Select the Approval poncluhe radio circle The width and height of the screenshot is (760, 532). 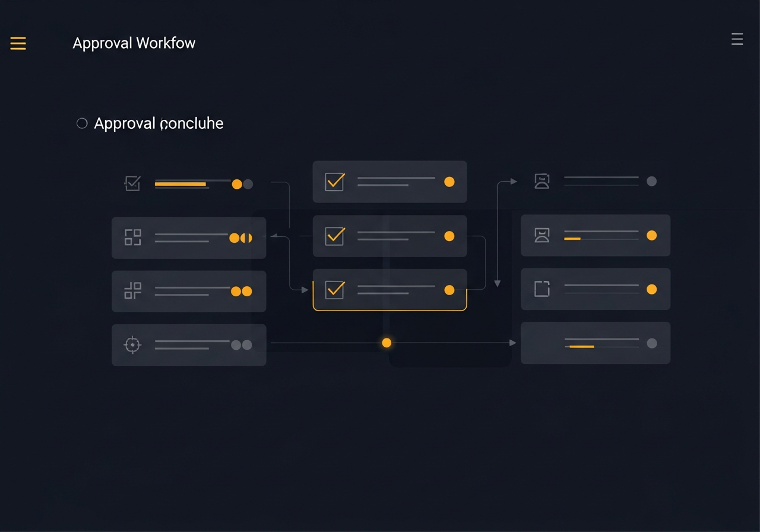point(82,123)
